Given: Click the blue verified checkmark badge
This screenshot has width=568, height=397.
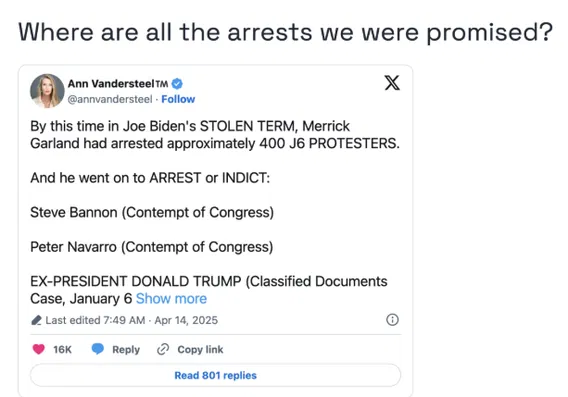Looking at the screenshot, I should click(177, 84).
